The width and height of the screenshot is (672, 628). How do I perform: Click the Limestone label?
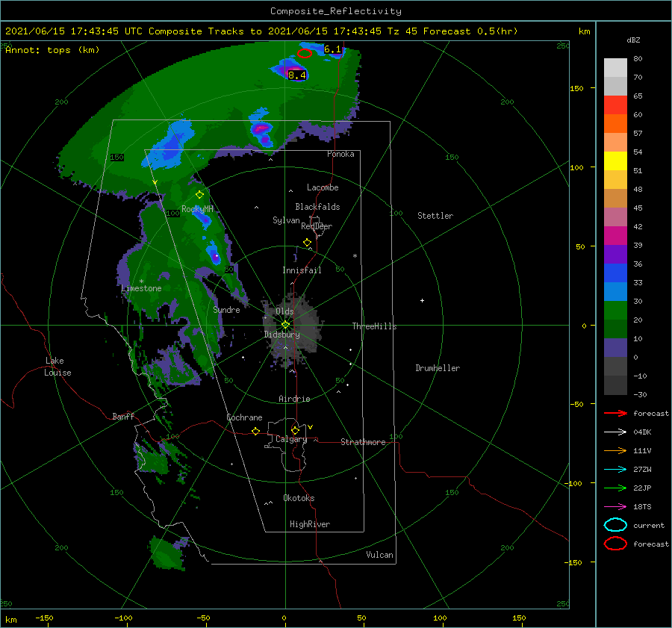(141, 288)
